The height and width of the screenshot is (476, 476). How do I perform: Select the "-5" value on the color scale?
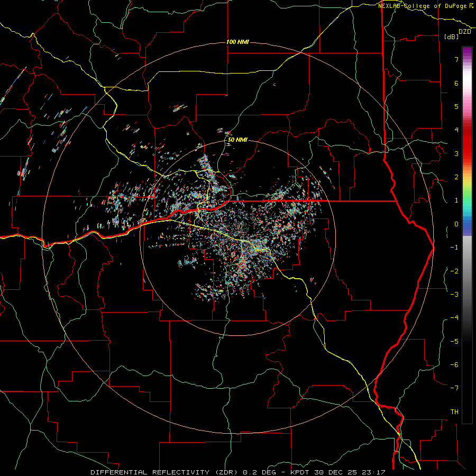click(x=454, y=342)
